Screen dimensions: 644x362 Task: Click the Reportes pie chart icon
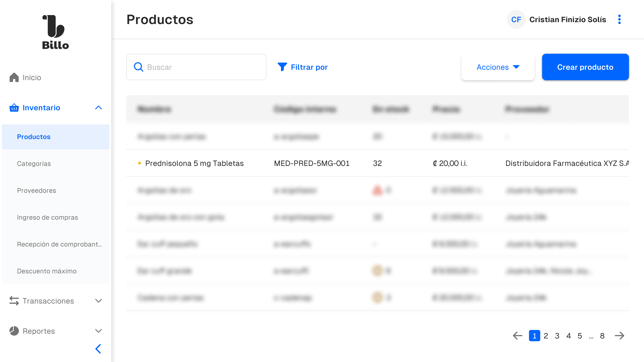14,331
